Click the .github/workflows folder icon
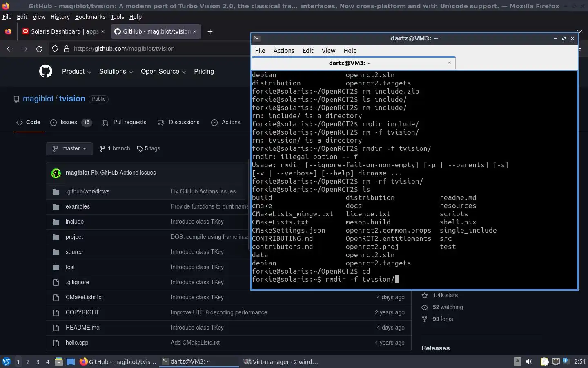 [56, 191]
